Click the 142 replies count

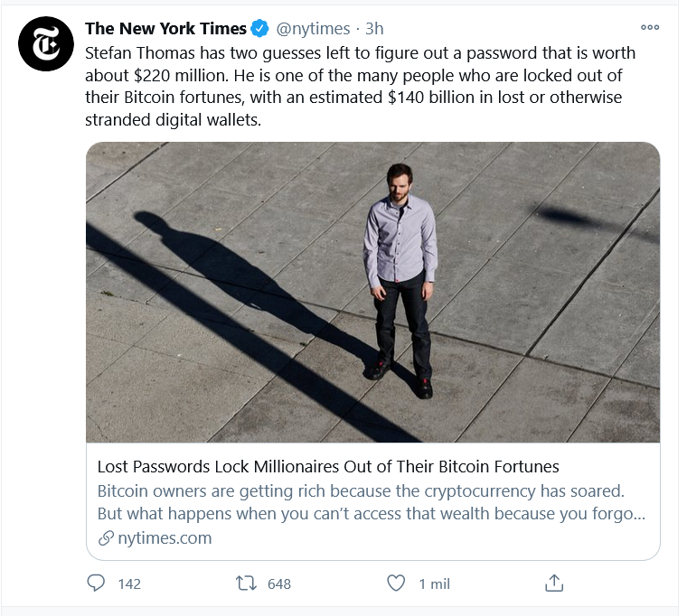point(129,584)
